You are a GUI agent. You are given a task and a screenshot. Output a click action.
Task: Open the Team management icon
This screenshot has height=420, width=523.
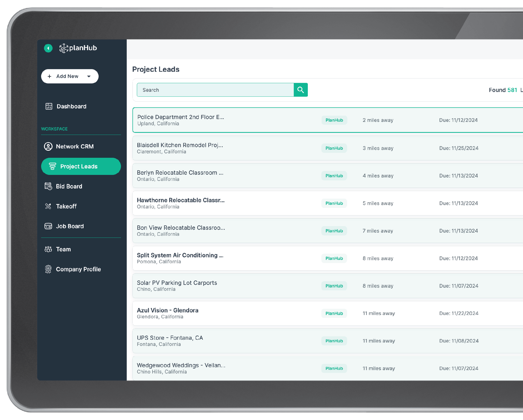(x=48, y=249)
